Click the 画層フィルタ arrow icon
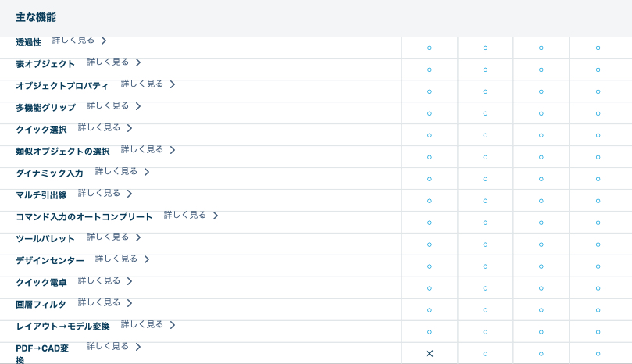This screenshot has width=632, height=364. (x=130, y=302)
